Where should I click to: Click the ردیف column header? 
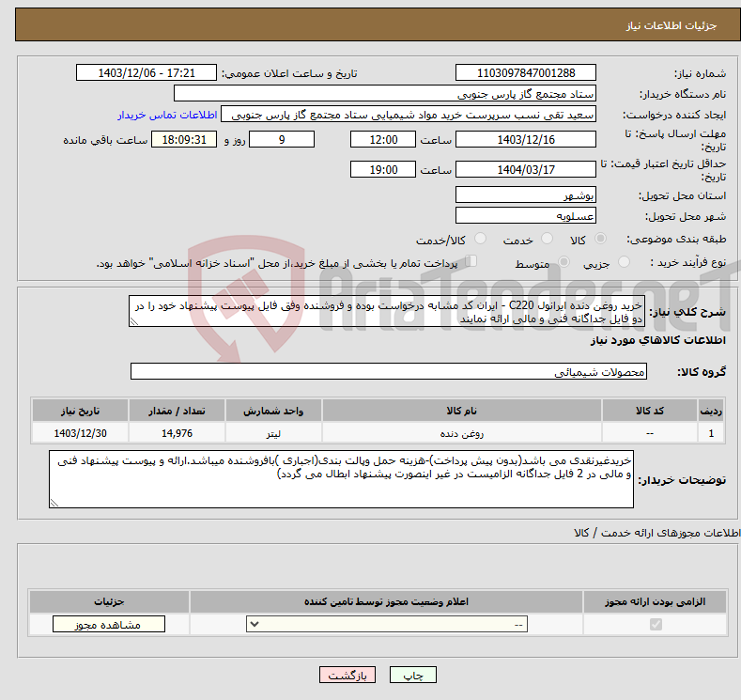[711, 411]
